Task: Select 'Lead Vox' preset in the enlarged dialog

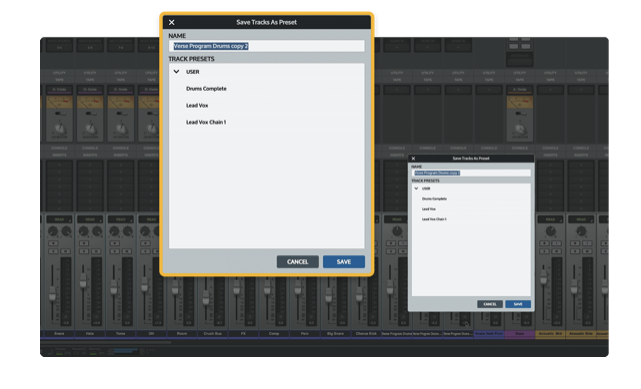Action: 197,105
